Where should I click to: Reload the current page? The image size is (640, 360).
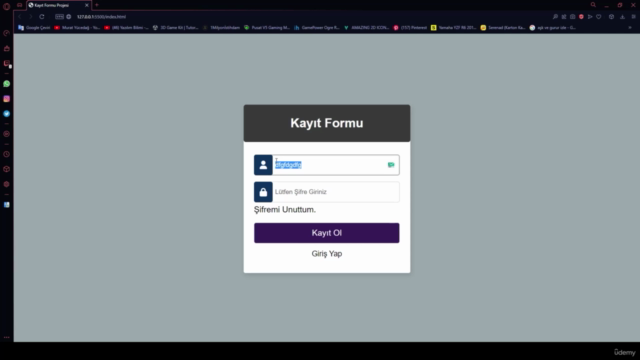(x=42, y=17)
